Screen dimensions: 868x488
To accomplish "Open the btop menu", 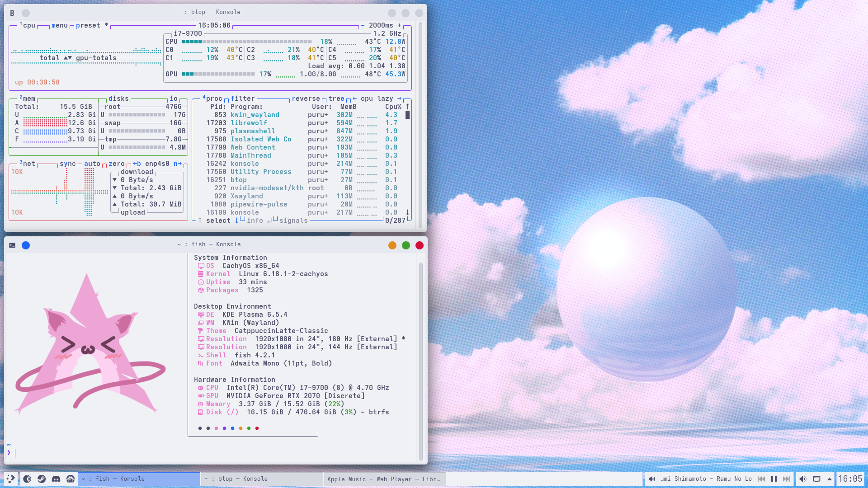I will pos(59,26).
